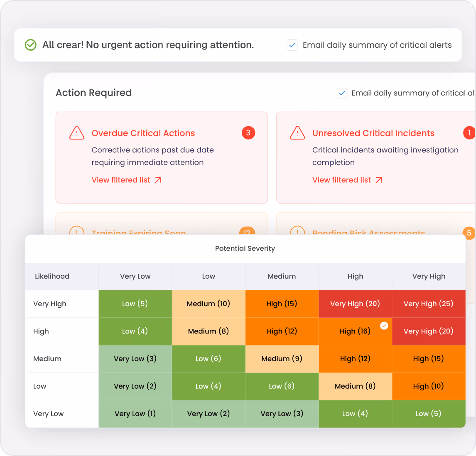Select Medium (8) cell in Low likelihood row

[355, 386]
